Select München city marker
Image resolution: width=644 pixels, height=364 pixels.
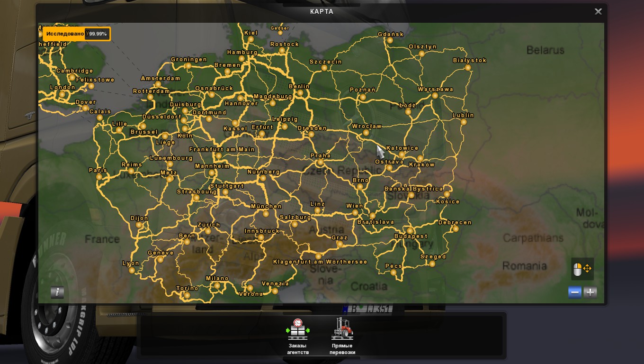point(266,213)
